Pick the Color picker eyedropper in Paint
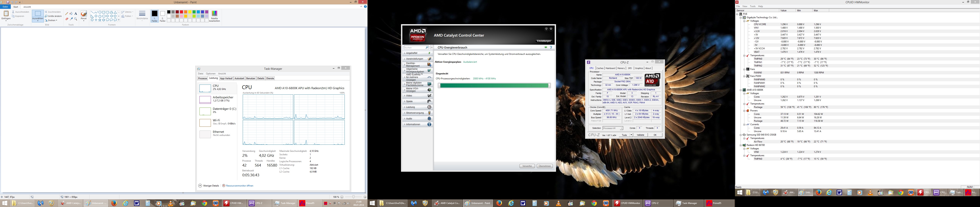 [x=71, y=19]
